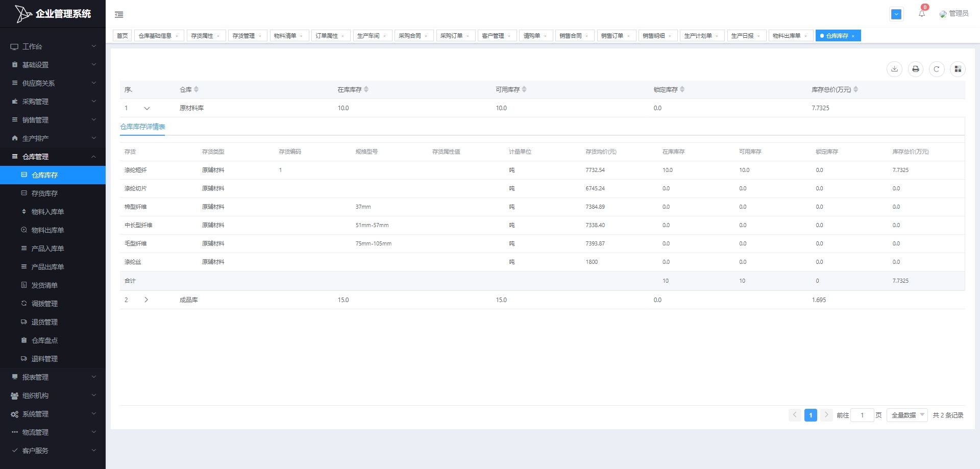Click page 1 pagination button
This screenshot has width=980, height=469.
(x=811, y=415)
